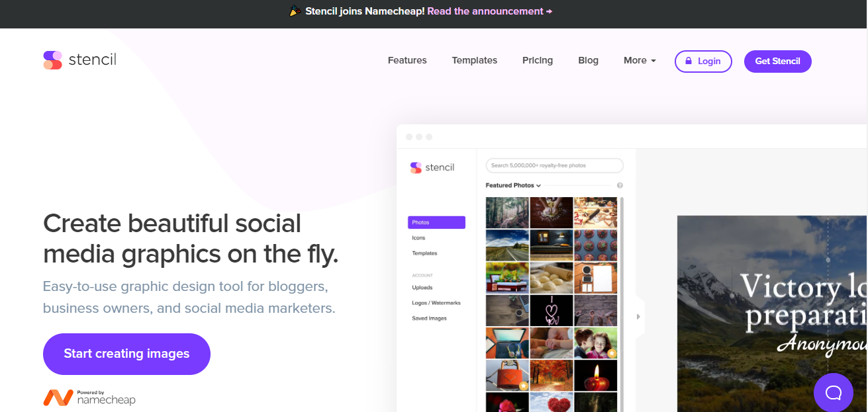868x412 pixels.
Task: Open the Features page
Action: [407, 60]
